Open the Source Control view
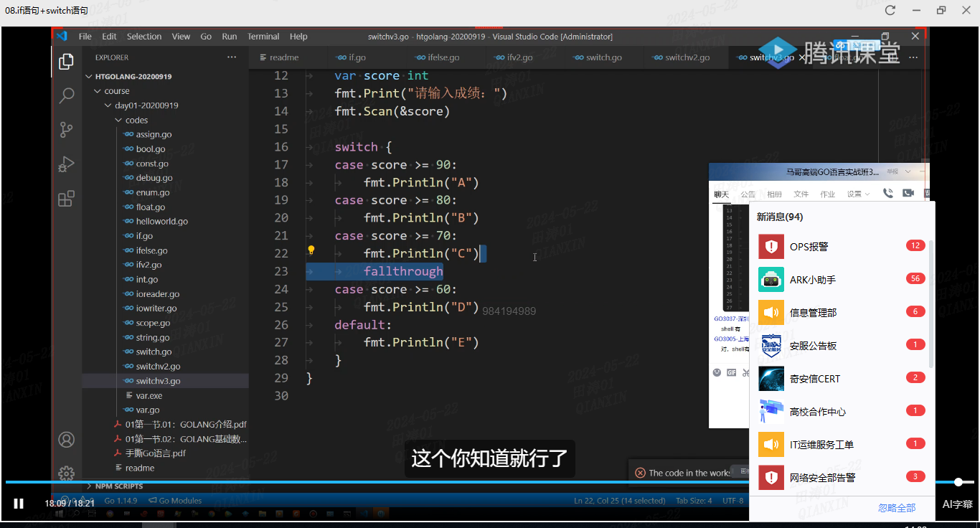This screenshot has width=980, height=528. click(66, 130)
